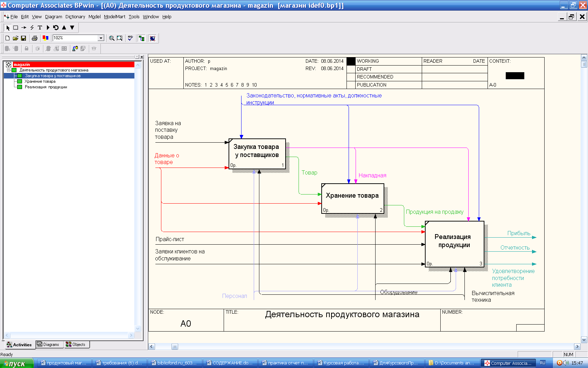Image resolution: width=588 pixels, height=368 pixels.
Task: Click the Прайс-лист input label
Action: (x=170, y=239)
